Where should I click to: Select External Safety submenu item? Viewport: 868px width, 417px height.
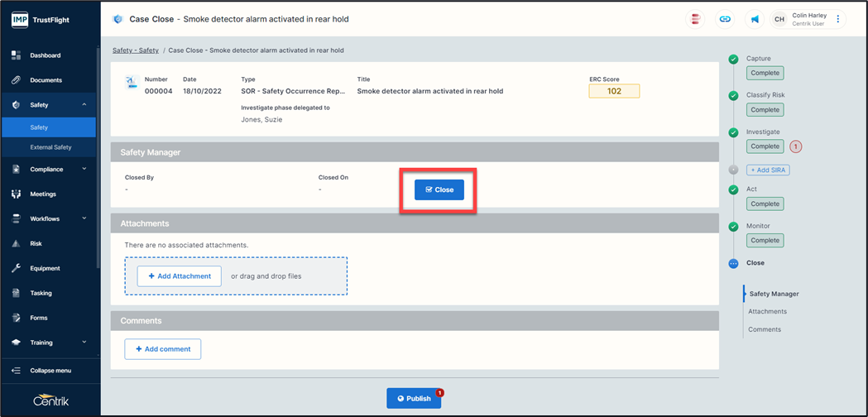[x=50, y=147]
